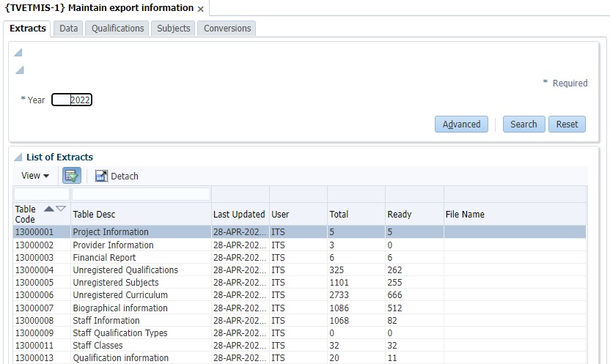Open the View dropdown menu
This screenshot has height=364, width=610.
click(35, 176)
